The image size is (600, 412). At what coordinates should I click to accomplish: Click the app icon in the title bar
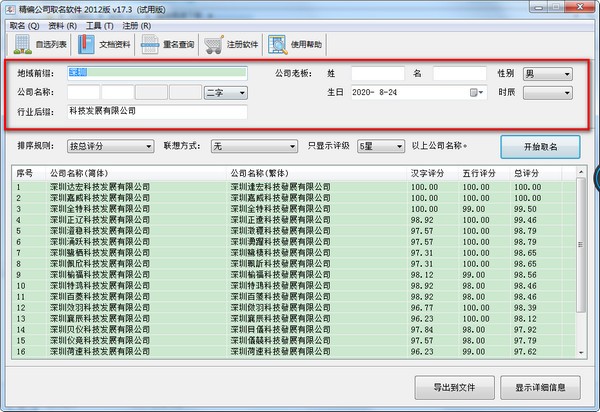[10, 9]
